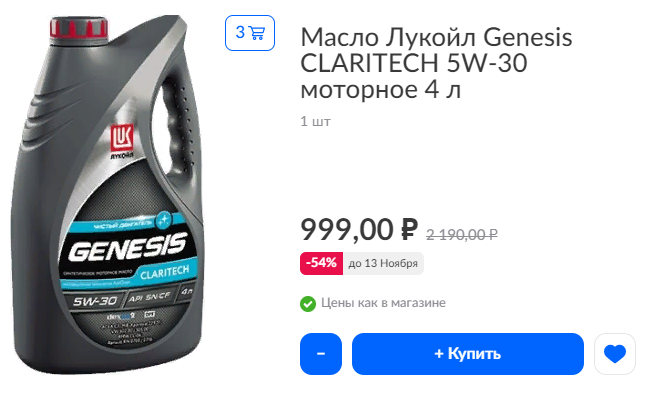This screenshot has height=408, width=648.
Task: Click the Lukoil Genesis oil canister image
Action: [x=108, y=194]
